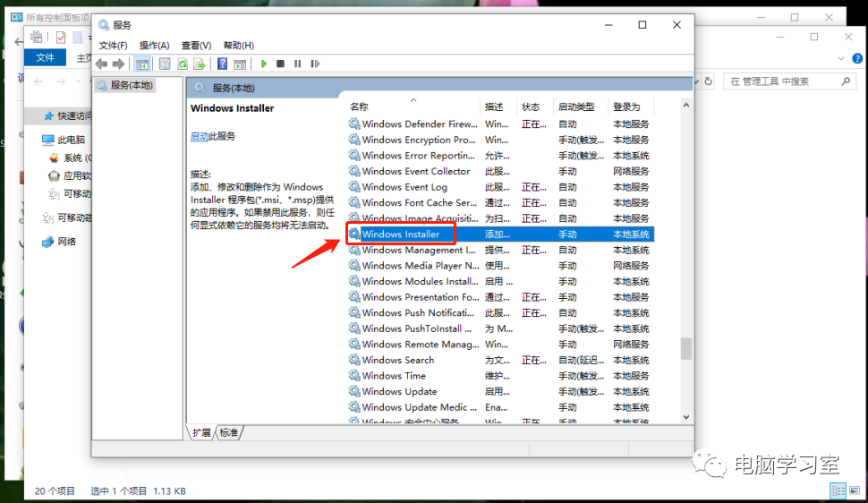Select 快速访问 in Explorer navigation pane
The height and width of the screenshot is (503, 868).
pyautogui.click(x=68, y=115)
